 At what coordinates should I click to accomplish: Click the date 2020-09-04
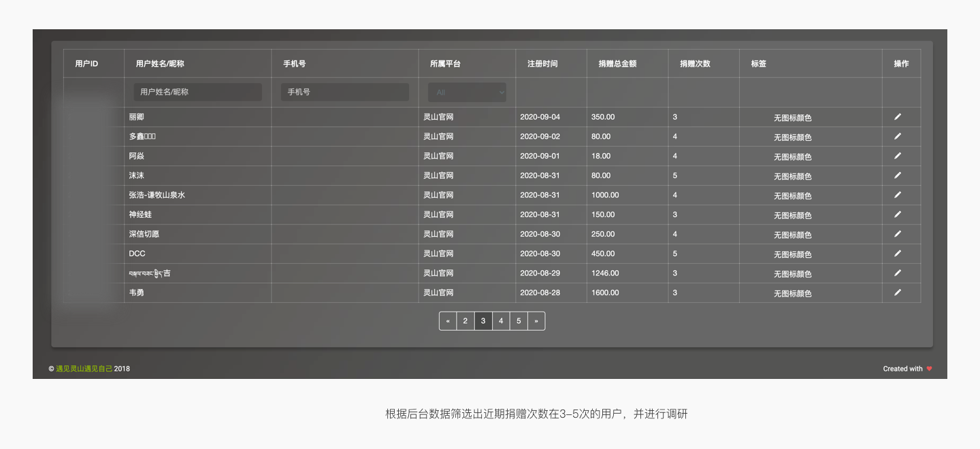[x=540, y=117]
